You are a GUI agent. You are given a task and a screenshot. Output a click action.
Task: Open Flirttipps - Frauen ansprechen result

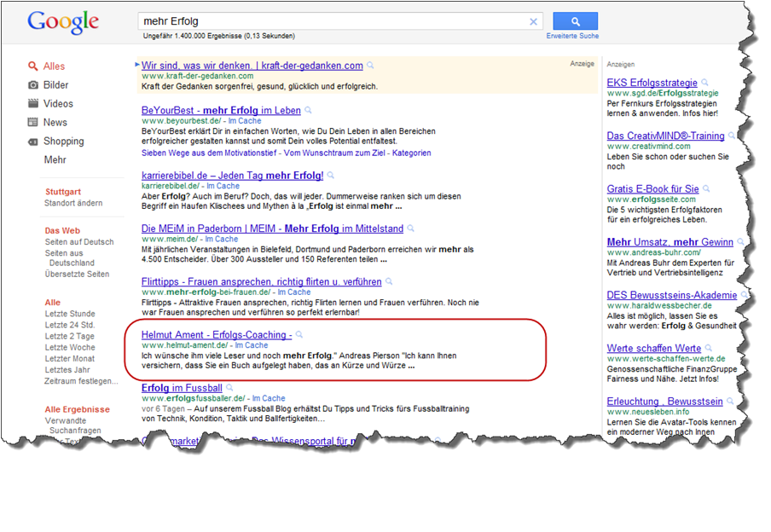click(262, 281)
